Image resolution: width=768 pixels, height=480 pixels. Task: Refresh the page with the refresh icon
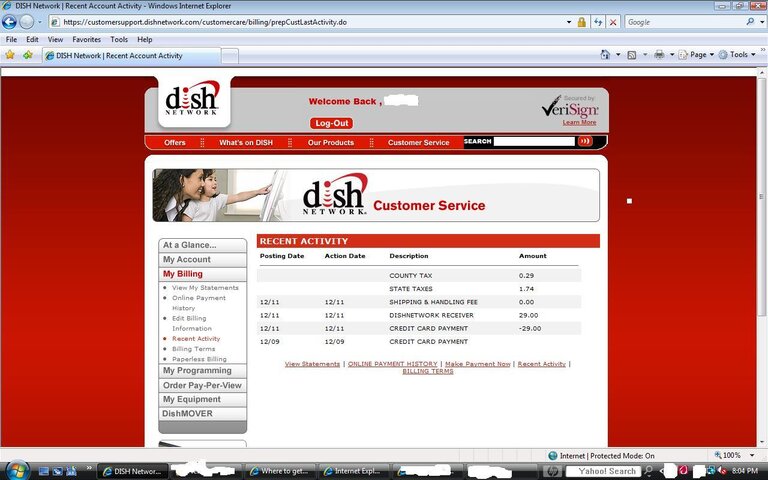click(x=598, y=22)
